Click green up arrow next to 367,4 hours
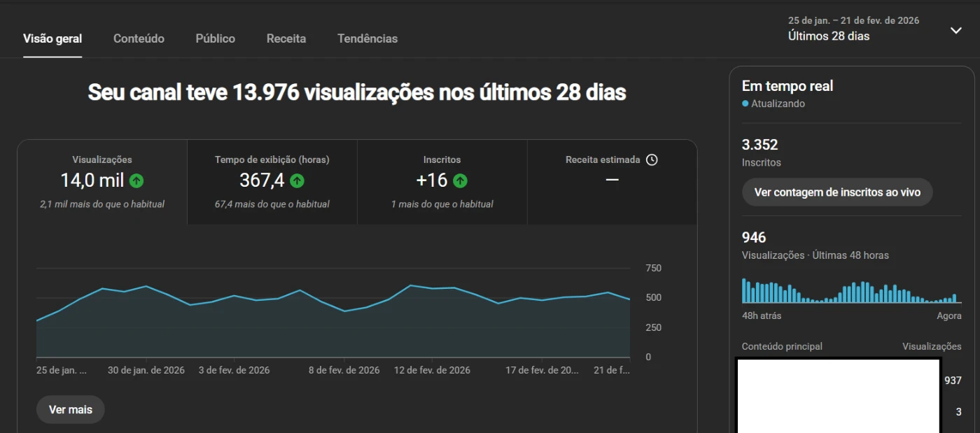Image resolution: width=980 pixels, height=433 pixels. (297, 181)
